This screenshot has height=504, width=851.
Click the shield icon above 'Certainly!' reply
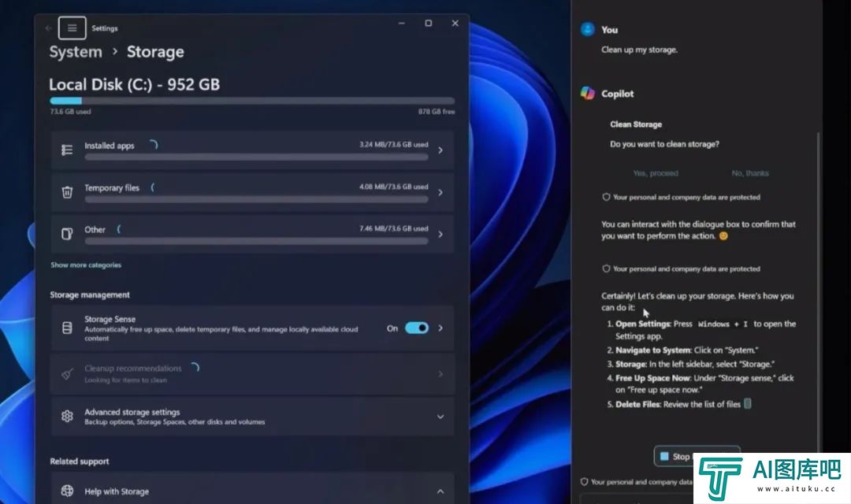point(606,269)
